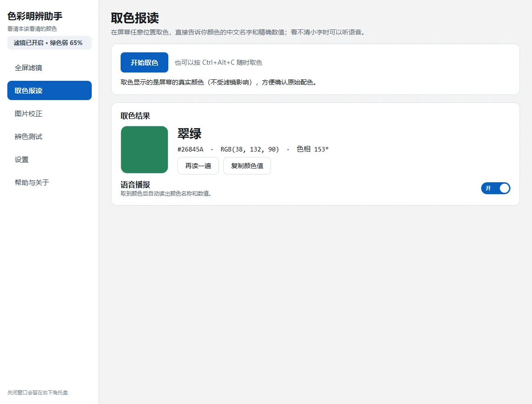This screenshot has width=532, height=404.
Task: Click the 再读一遍 button
Action: [x=198, y=166]
